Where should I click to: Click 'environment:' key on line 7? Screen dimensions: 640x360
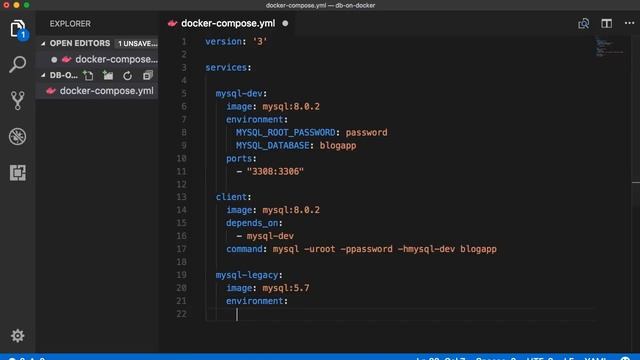[x=257, y=120]
